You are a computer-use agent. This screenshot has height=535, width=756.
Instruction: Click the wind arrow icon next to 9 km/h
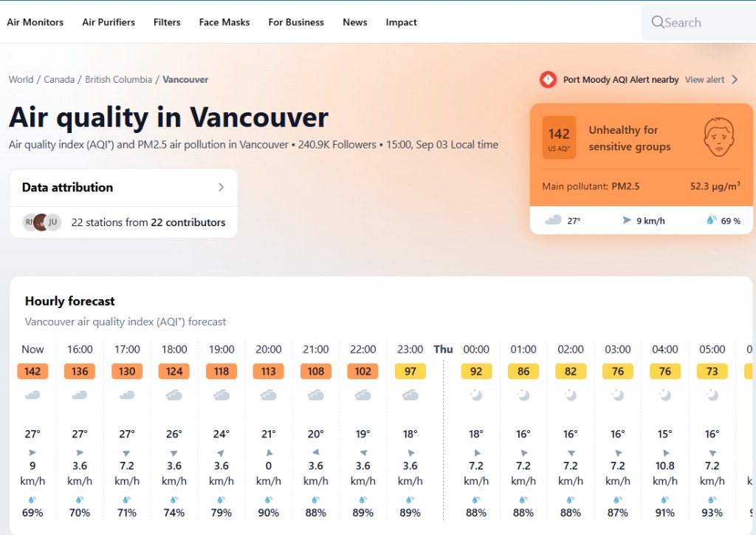(x=626, y=220)
